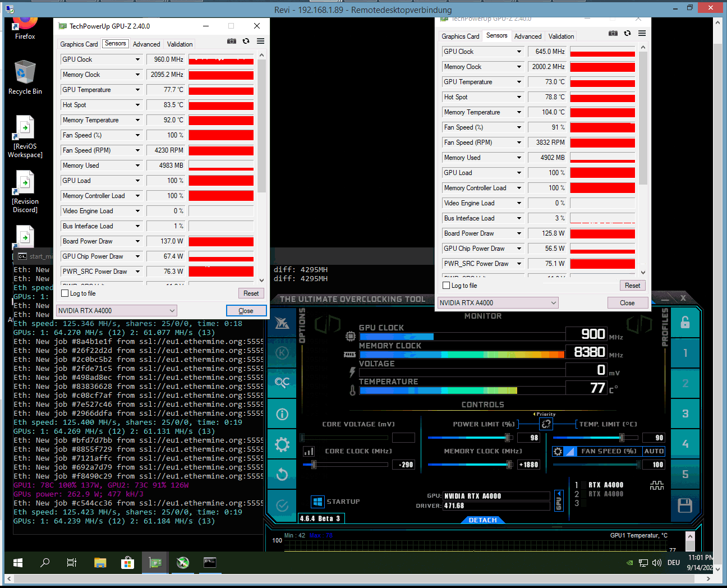The height and width of the screenshot is (588, 727).
Task: Launch Kombustor with the K icon
Action: pyautogui.click(x=282, y=352)
